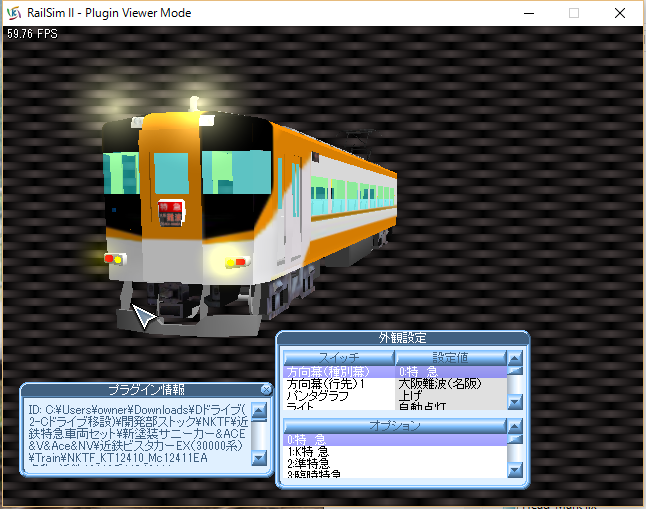Click the オプション list header
The height and width of the screenshot is (509, 646).
394,425
